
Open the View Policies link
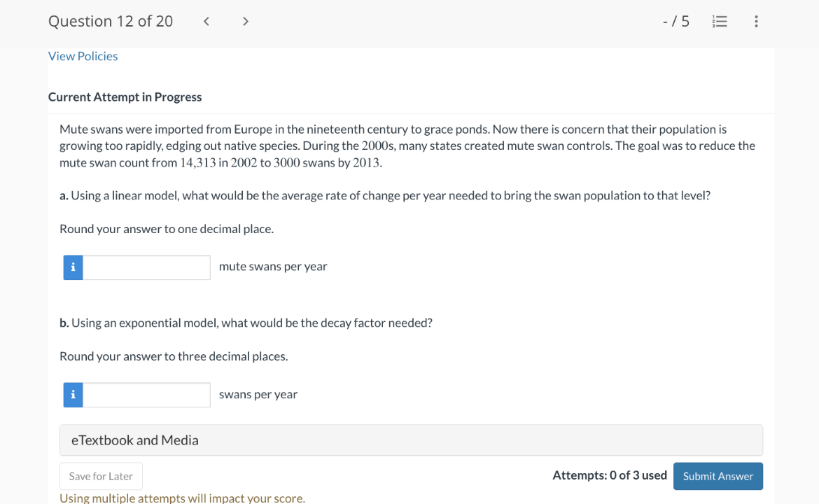[83, 56]
